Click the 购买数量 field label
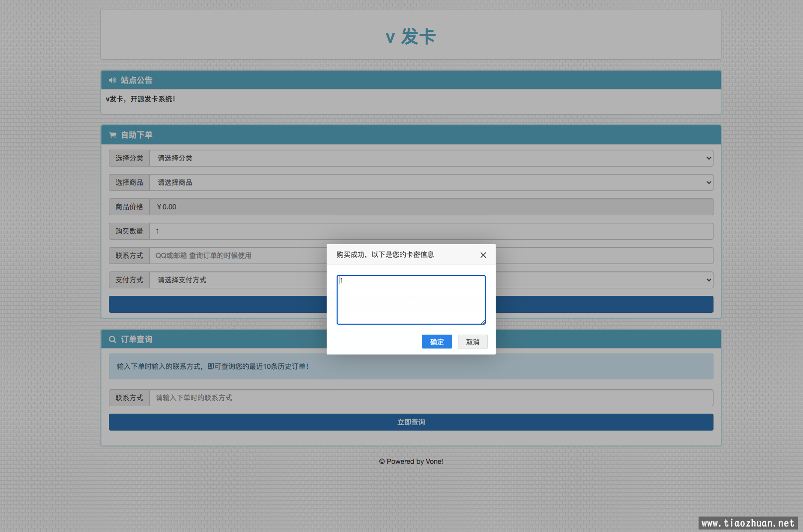 click(x=129, y=231)
